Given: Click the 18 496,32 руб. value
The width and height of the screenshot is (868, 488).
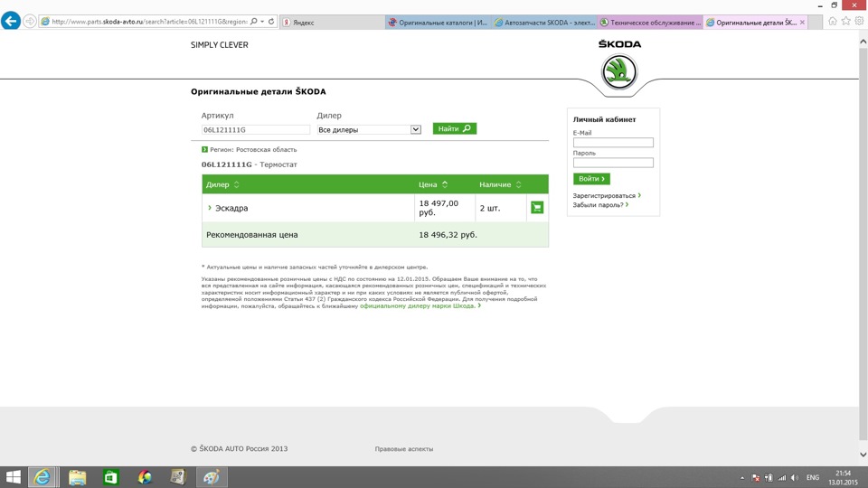Looking at the screenshot, I should pos(448,235).
